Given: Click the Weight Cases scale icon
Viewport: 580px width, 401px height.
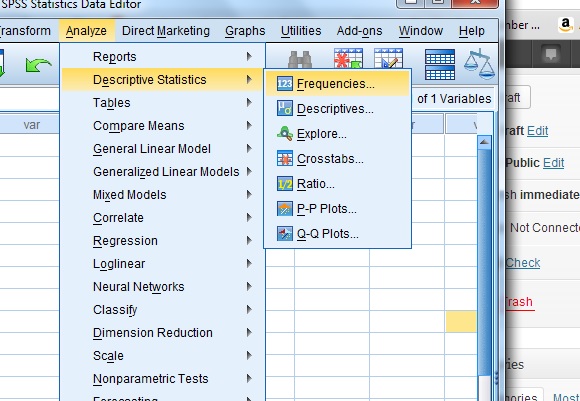Looking at the screenshot, I should point(479,64).
